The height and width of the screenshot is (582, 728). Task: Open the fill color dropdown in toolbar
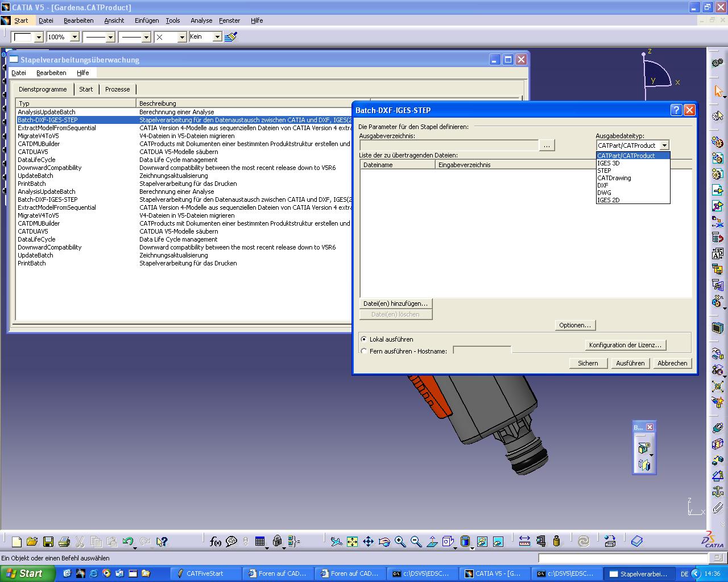[x=39, y=37]
